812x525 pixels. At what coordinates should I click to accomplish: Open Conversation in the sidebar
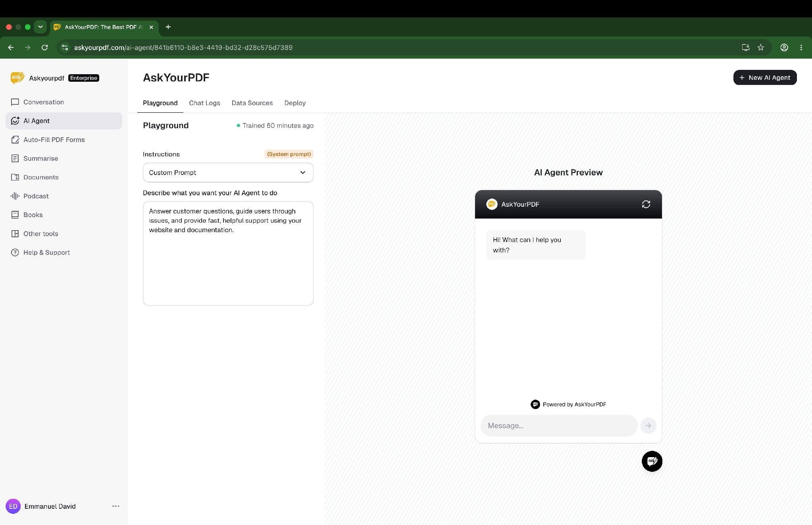coord(64,102)
